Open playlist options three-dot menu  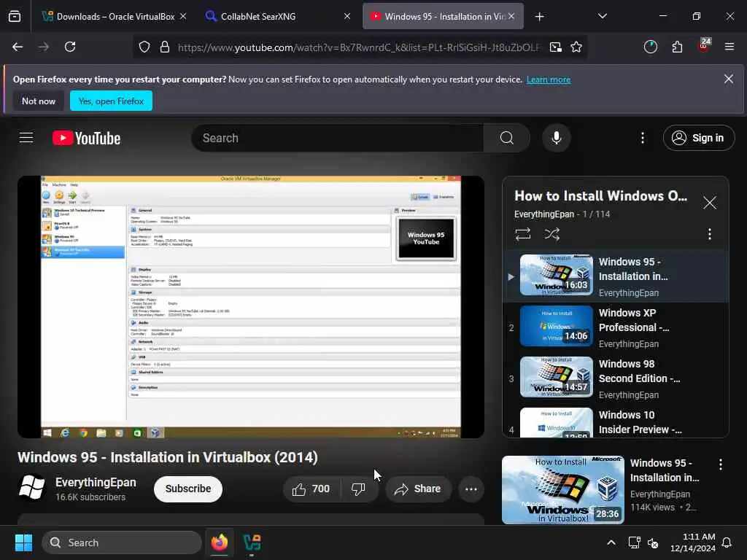pyautogui.click(x=709, y=234)
